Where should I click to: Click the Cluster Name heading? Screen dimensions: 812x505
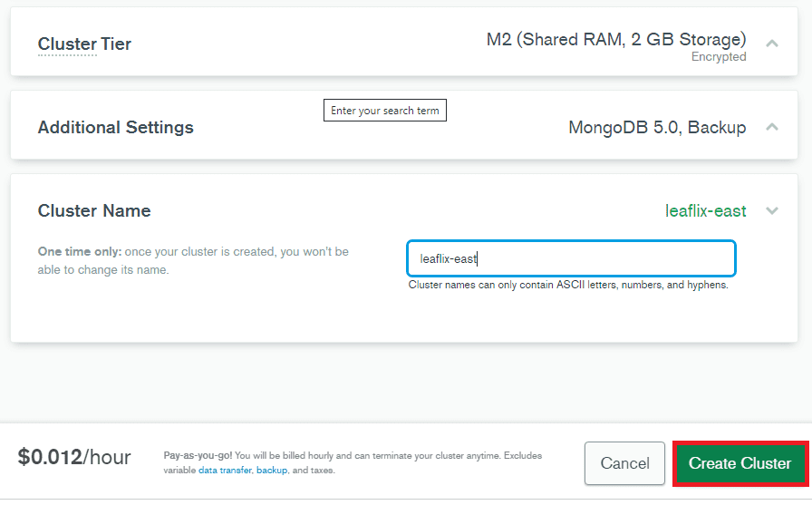94,211
